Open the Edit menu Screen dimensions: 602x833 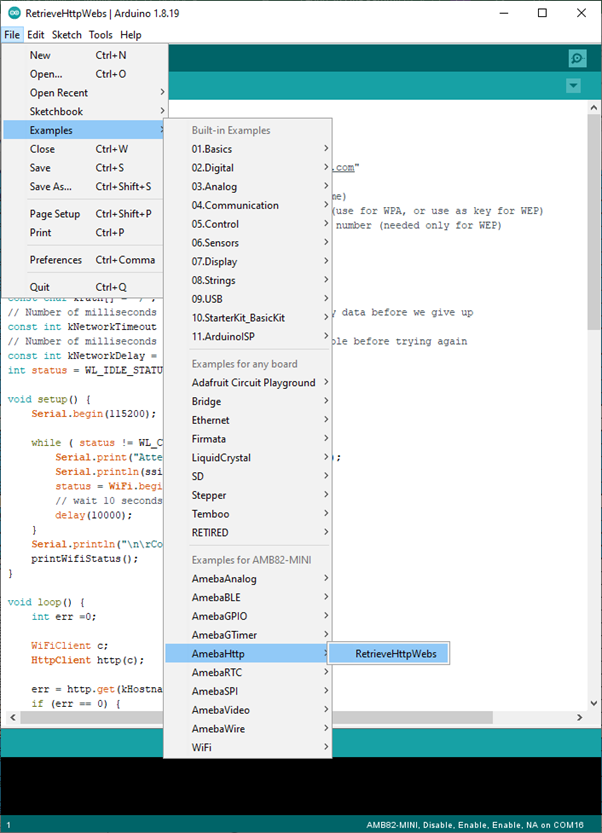point(35,35)
